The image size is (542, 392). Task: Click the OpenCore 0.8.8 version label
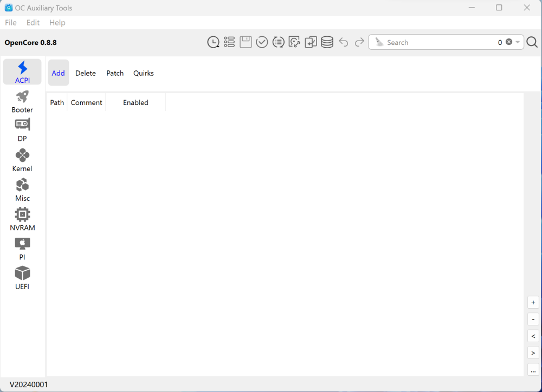coord(30,42)
